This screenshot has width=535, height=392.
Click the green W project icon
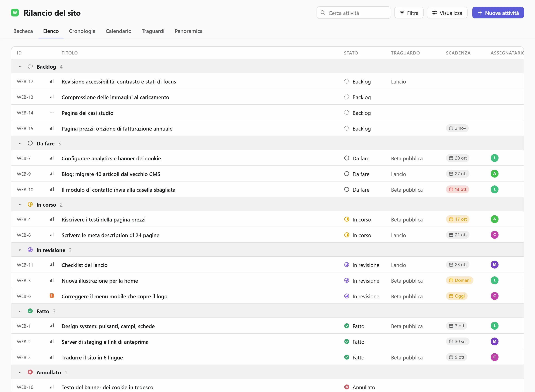[x=15, y=13]
